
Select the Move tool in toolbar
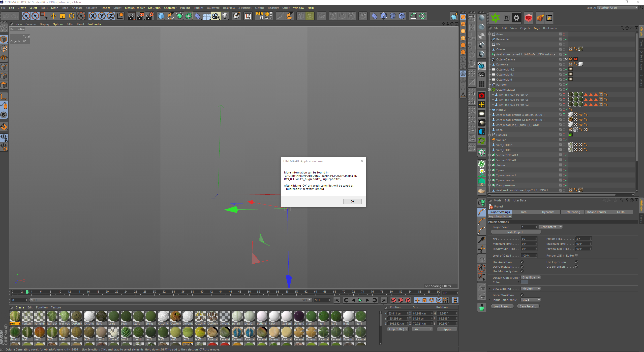53,16
